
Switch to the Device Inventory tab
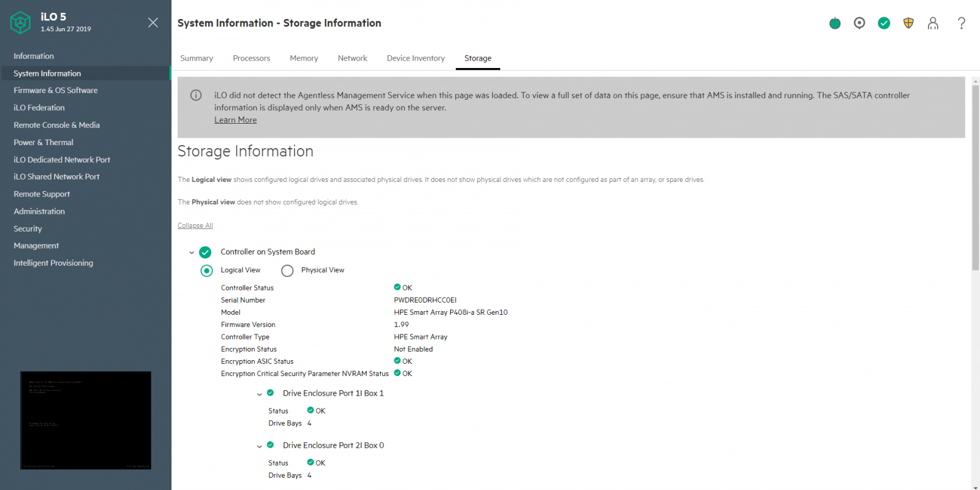[x=416, y=58]
